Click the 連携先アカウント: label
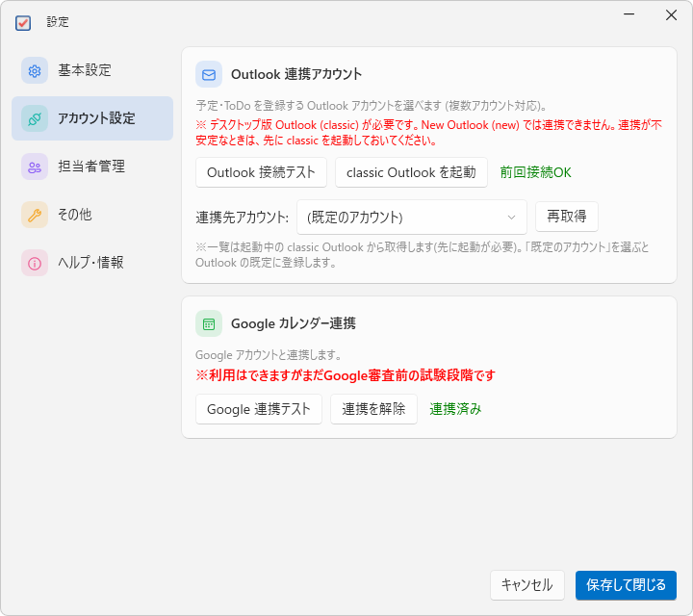Screen dimensions: 693x616 tap(243, 218)
